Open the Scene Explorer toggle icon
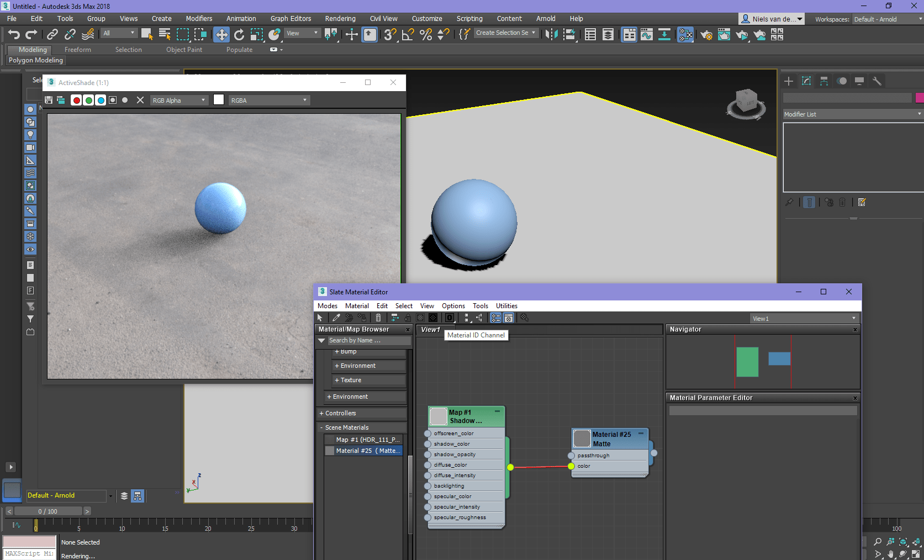 tap(590, 34)
